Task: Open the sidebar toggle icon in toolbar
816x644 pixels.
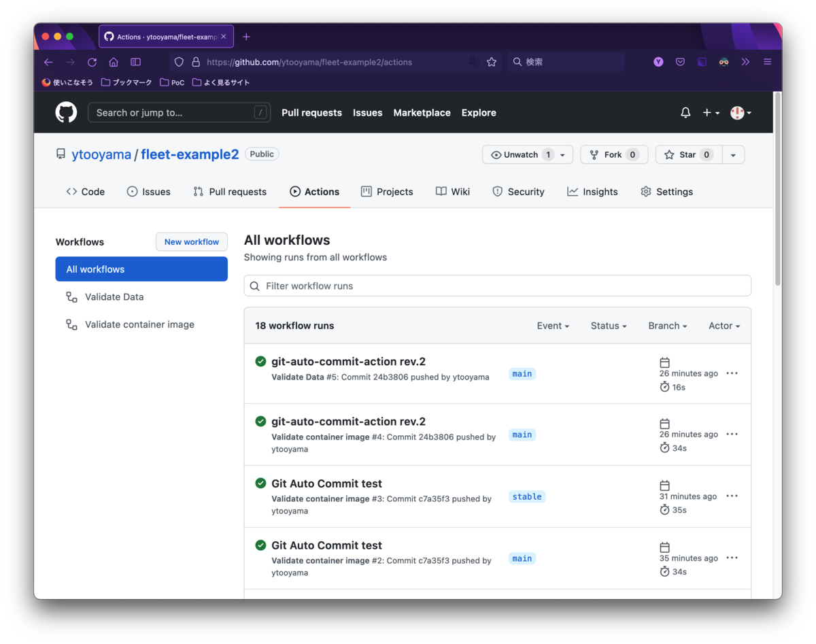Action: click(x=135, y=62)
